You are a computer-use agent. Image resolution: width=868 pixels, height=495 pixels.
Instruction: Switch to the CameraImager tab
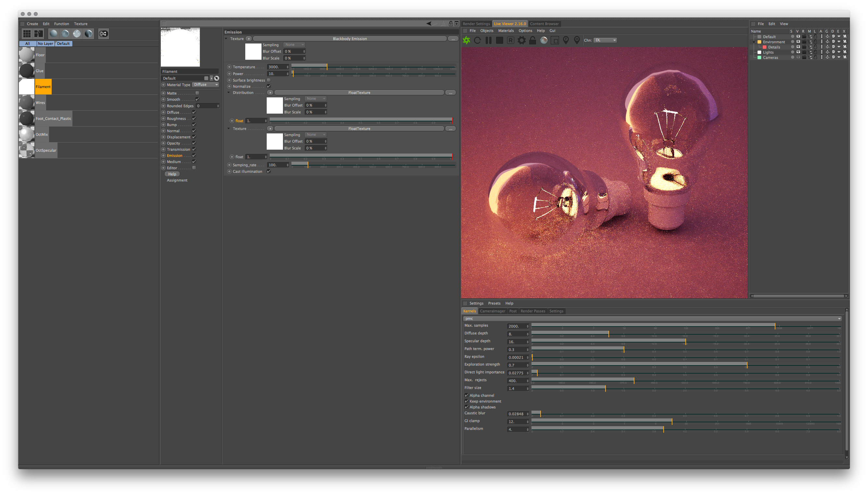pos(492,311)
